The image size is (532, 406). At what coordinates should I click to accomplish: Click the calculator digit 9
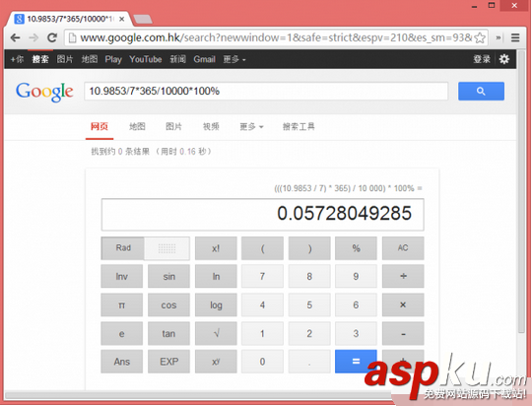(x=356, y=276)
